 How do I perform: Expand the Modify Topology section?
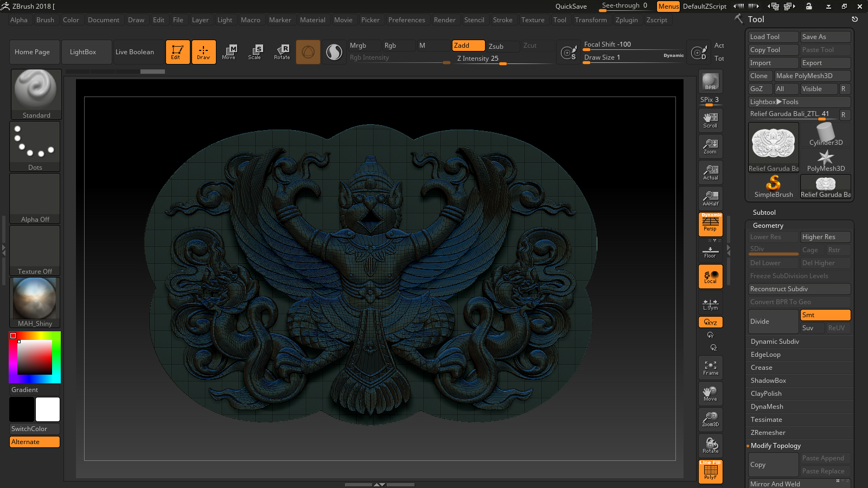pyautogui.click(x=775, y=446)
